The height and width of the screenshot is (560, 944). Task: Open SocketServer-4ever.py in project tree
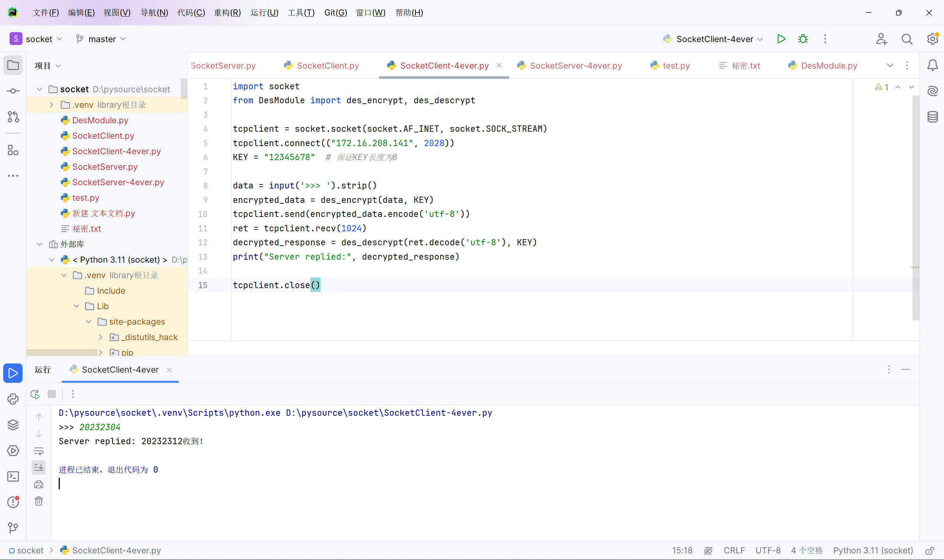pos(118,182)
